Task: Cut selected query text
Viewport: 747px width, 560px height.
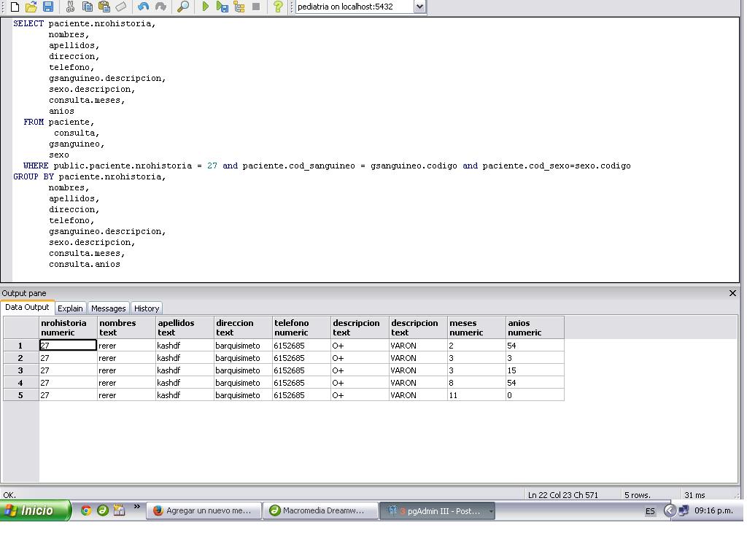Action: [71, 7]
